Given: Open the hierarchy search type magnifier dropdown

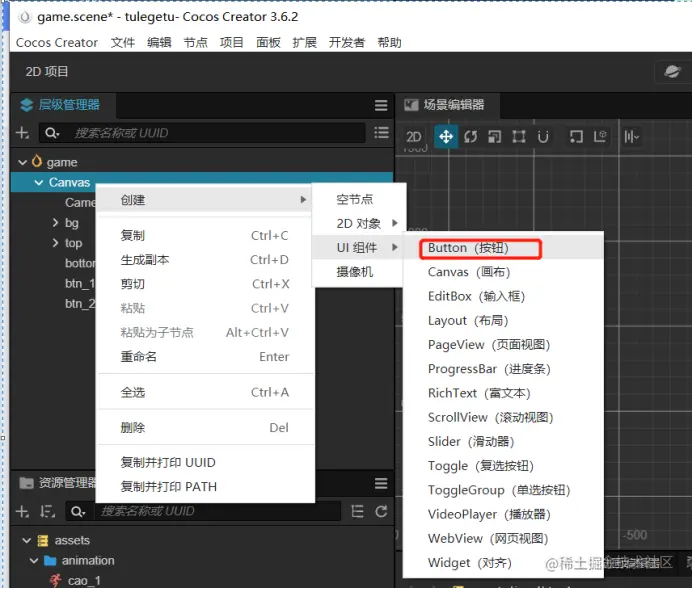Looking at the screenshot, I should 52,133.
